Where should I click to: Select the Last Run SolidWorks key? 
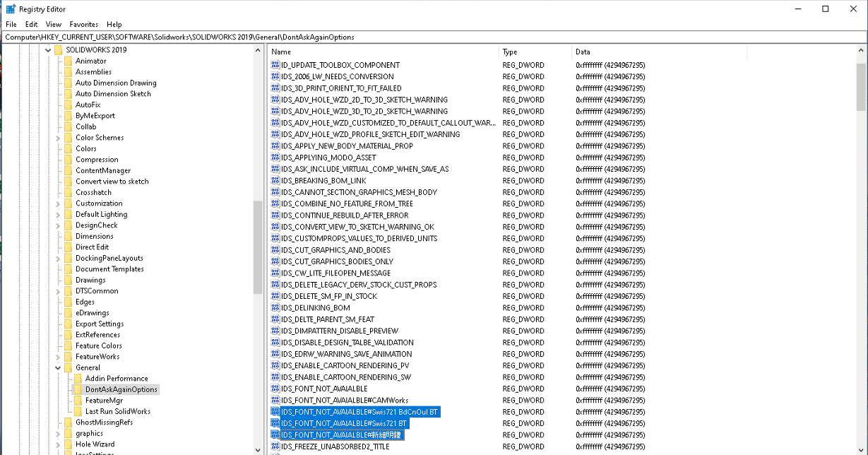point(117,411)
